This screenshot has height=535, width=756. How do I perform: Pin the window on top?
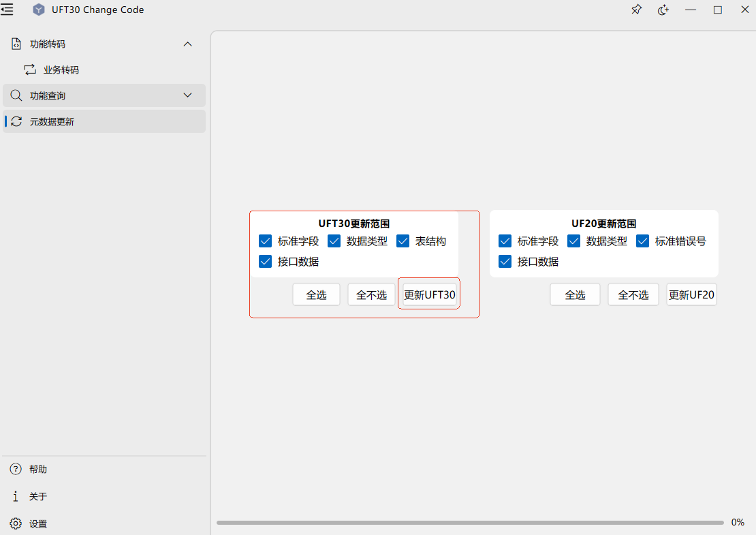[636, 10]
